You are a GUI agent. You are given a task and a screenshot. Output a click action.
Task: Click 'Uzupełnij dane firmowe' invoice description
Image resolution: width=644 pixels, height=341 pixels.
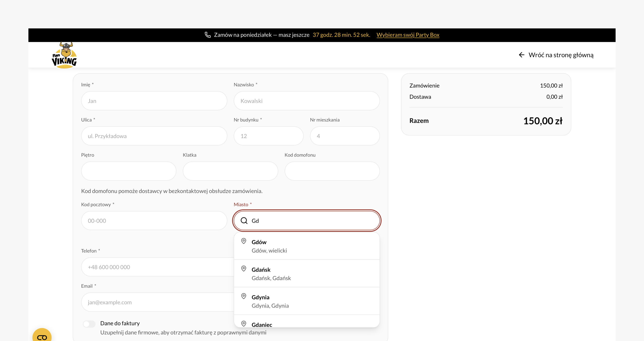(x=183, y=332)
